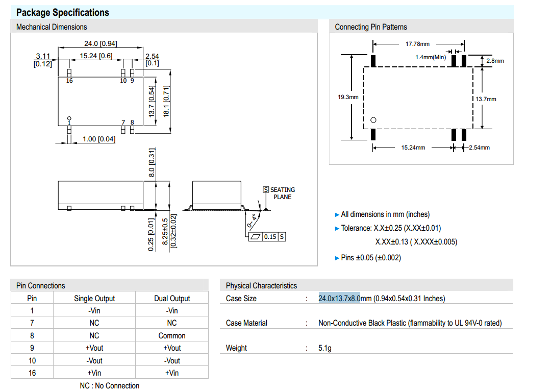Select the 'Single Output' column header
The width and height of the screenshot is (552, 392).
(94, 299)
